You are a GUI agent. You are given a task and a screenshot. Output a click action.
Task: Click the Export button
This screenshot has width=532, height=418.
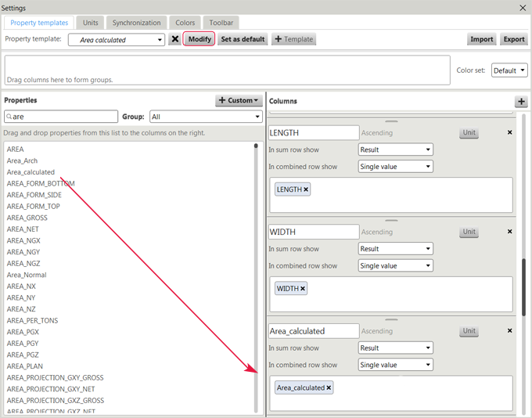tap(514, 39)
